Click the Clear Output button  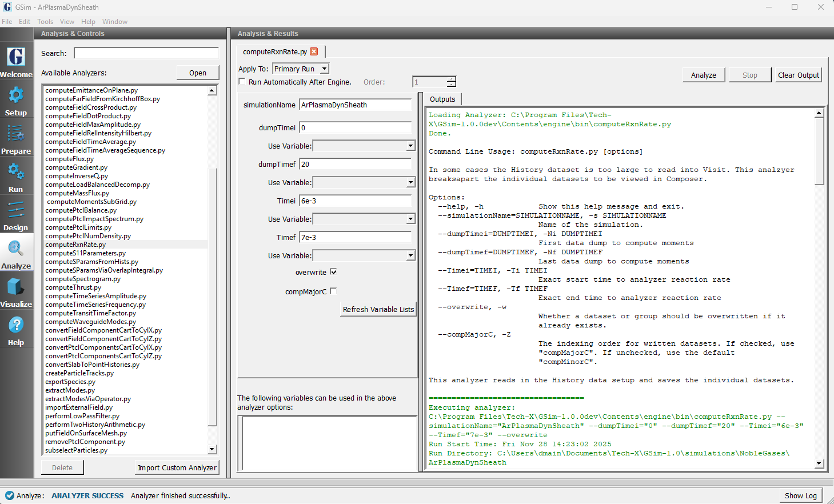click(x=798, y=75)
